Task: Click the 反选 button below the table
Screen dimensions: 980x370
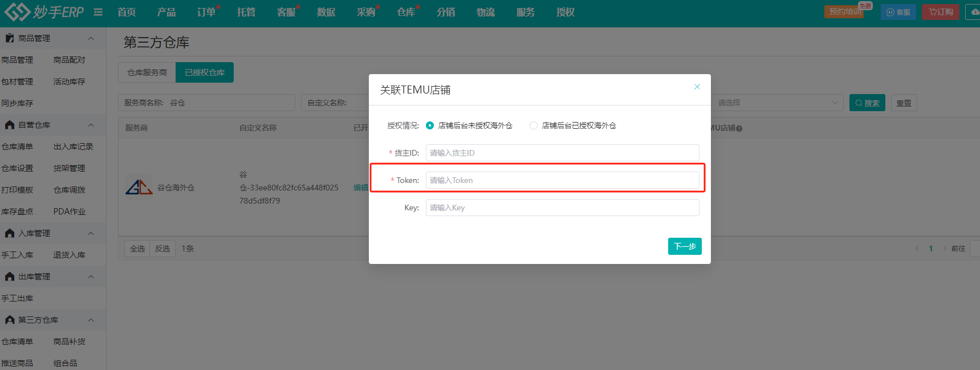Action: (x=162, y=249)
